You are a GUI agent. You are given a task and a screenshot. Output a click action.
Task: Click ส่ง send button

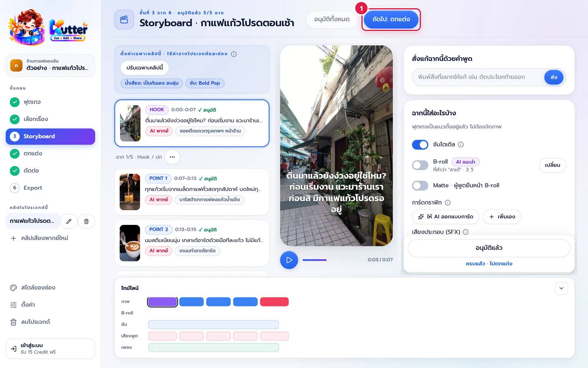tap(554, 77)
